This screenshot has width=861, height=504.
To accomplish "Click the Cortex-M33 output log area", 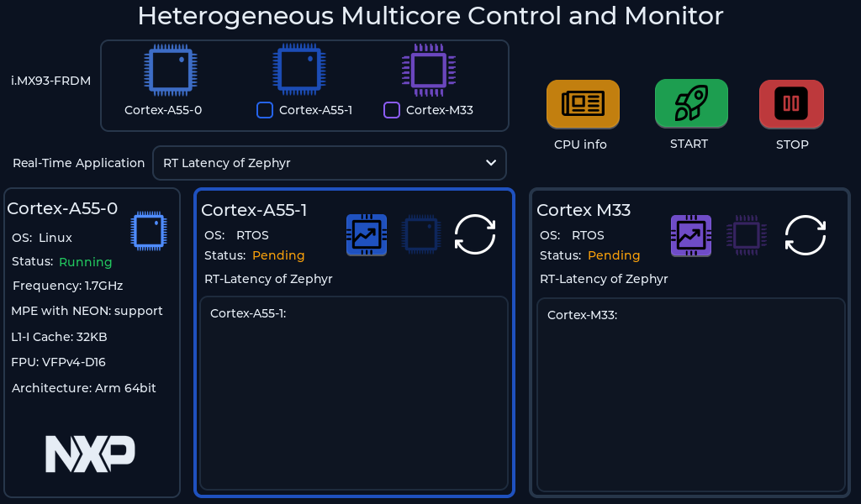I will (691, 394).
